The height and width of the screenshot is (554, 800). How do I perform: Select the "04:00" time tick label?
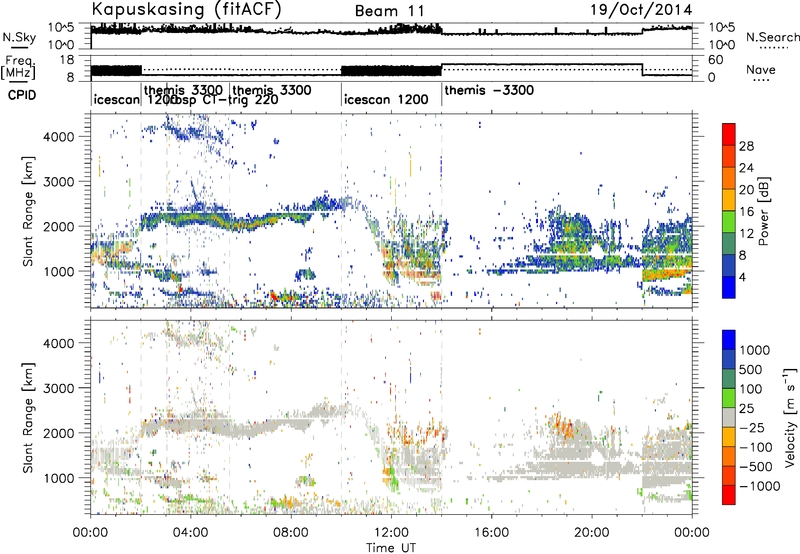coord(191,533)
